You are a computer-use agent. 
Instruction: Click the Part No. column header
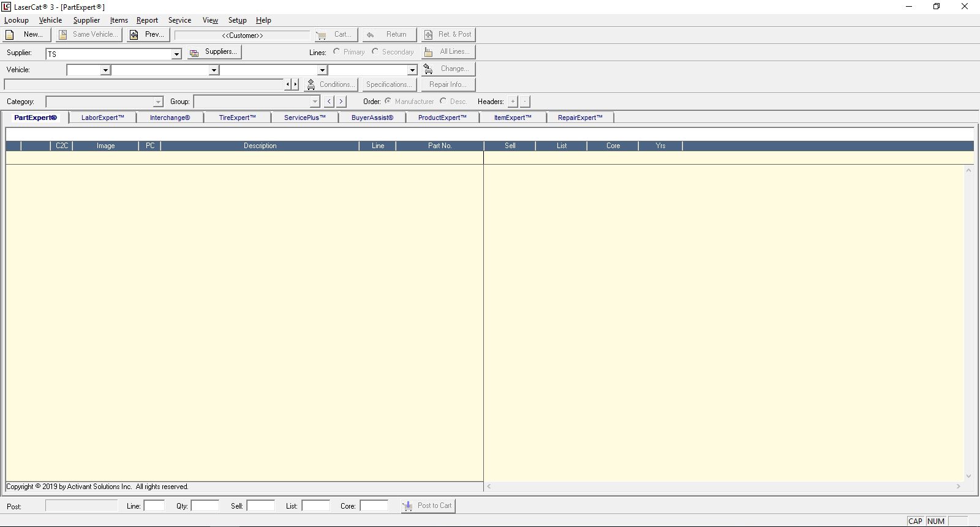(440, 146)
